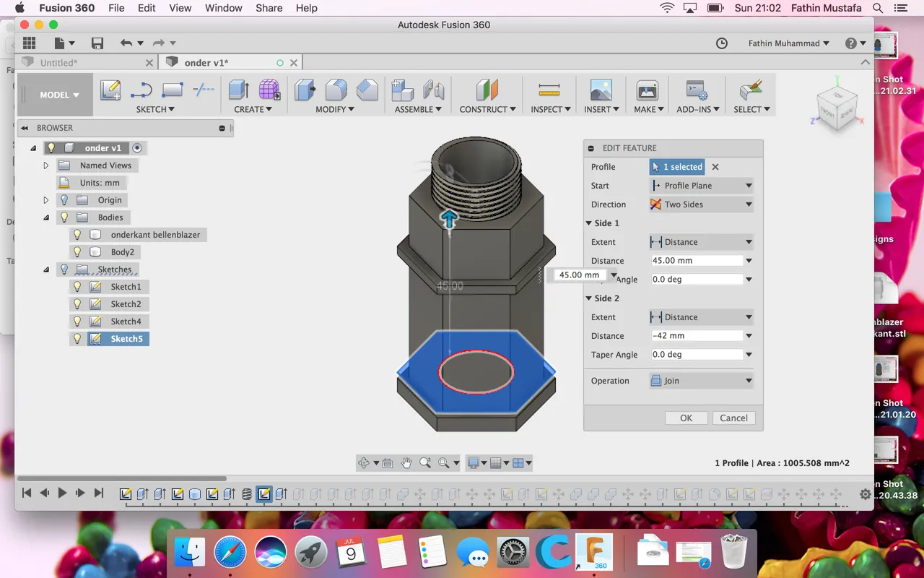
Task: Click the Orbit navigation icon
Action: (x=364, y=463)
